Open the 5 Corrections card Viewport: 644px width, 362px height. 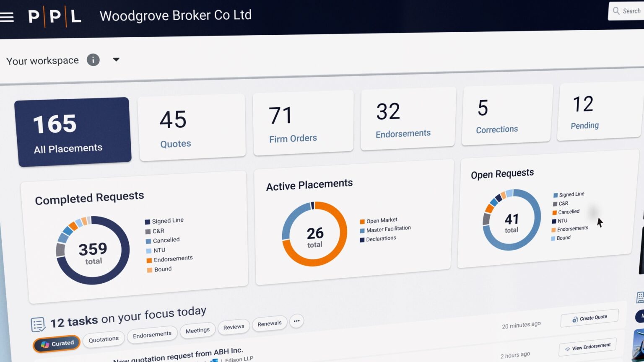click(507, 115)
